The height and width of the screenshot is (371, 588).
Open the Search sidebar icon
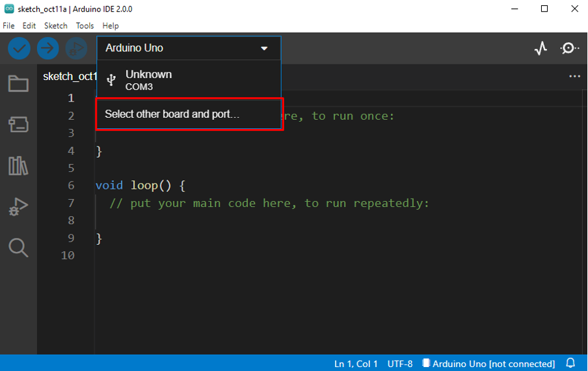tap(18, 247)
